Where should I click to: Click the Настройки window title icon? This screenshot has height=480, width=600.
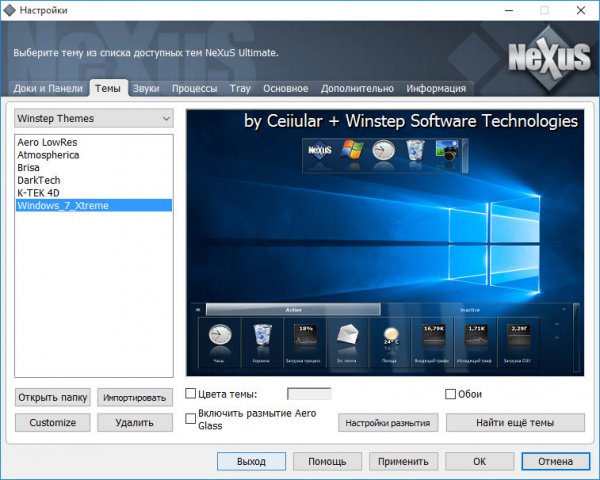(x=10, y=10)
